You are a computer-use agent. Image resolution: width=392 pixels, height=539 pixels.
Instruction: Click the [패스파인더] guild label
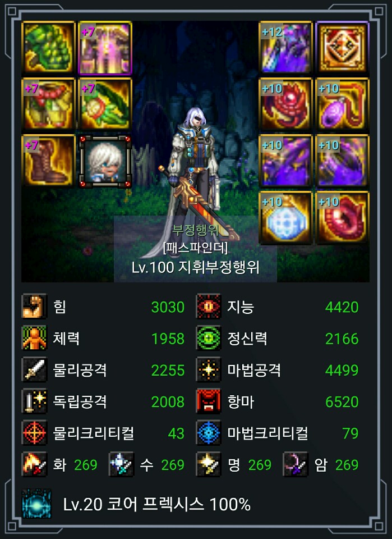point(195,248)
